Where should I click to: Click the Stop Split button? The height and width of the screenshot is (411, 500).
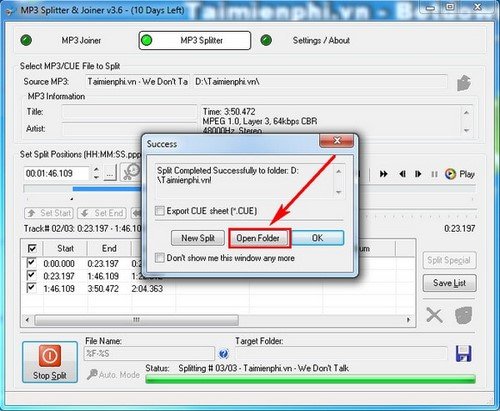click(x=50, y=362)
